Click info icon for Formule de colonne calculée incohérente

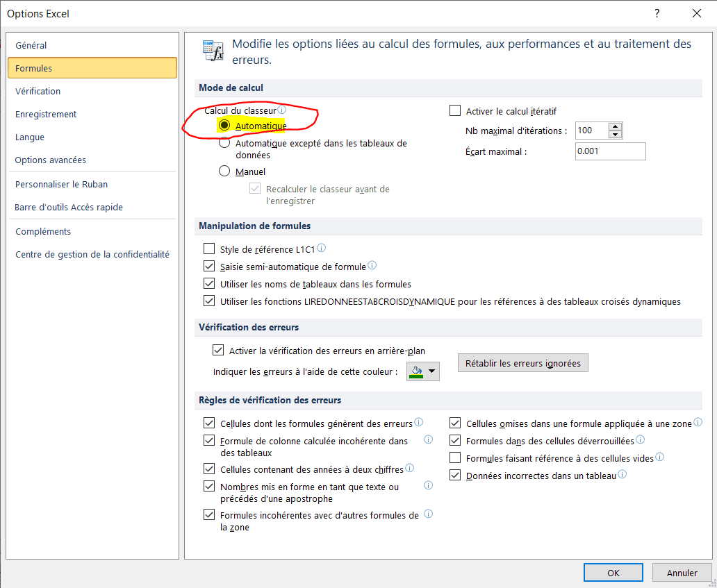pos(429,439)
